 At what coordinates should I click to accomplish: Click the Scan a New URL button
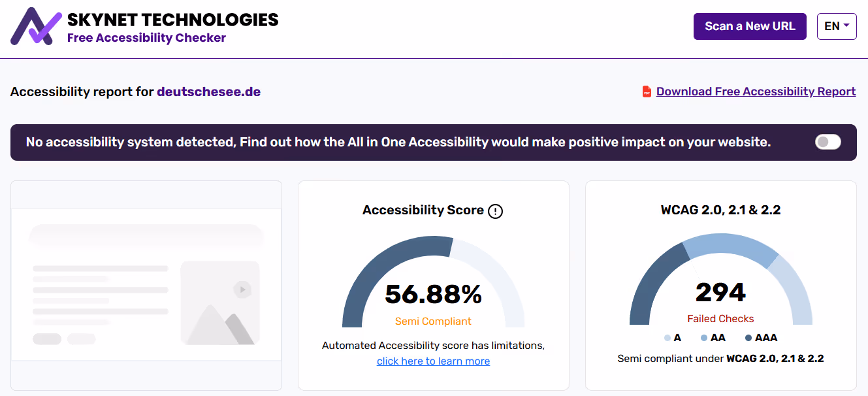pyautogui.click(x=750, y=27)
